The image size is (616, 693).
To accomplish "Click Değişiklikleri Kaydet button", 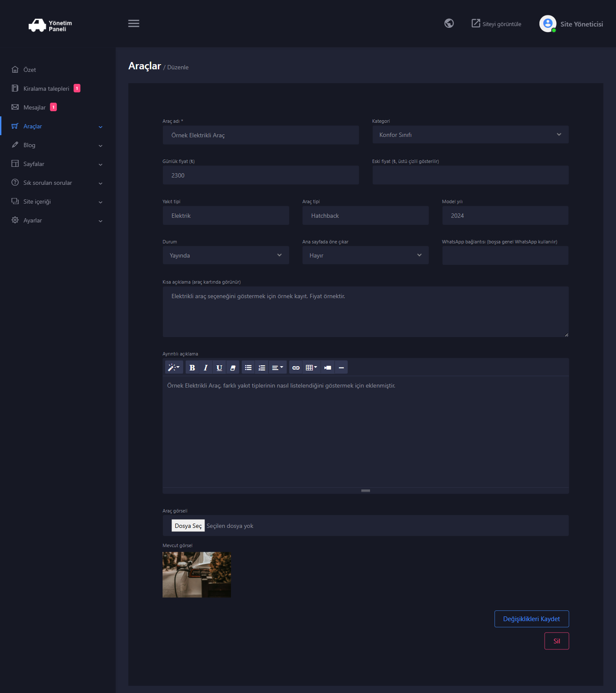I will tap(532, 619).
